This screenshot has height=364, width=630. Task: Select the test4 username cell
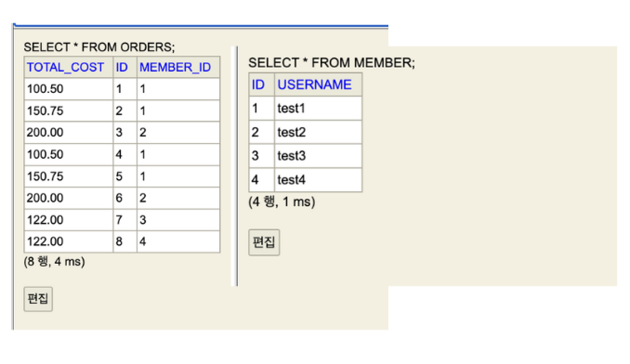click(x=291, y=180)
